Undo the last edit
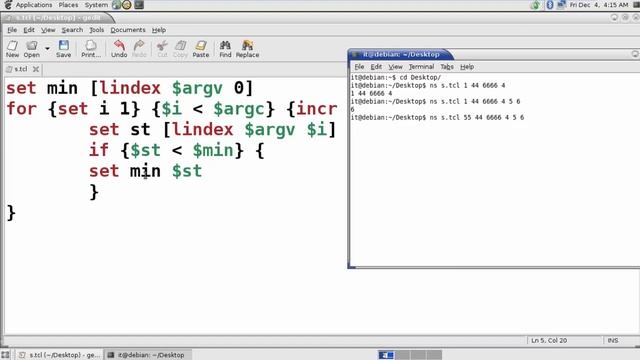This screenshot has width=640, height=360. coord(119,49)
